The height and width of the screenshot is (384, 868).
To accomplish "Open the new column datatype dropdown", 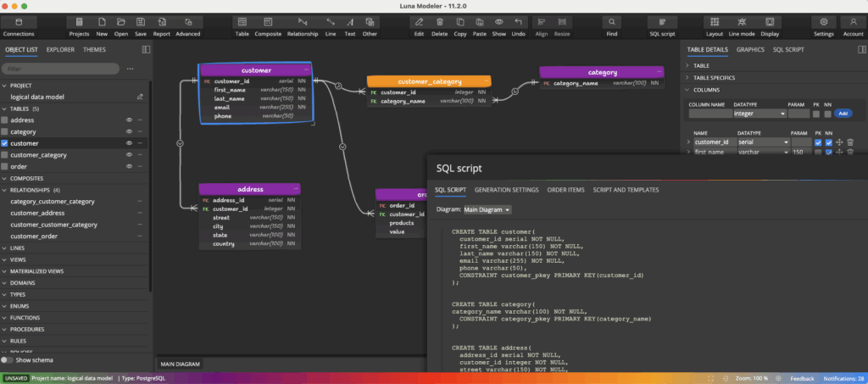I will pyautogui.click(x=759, y=114).
